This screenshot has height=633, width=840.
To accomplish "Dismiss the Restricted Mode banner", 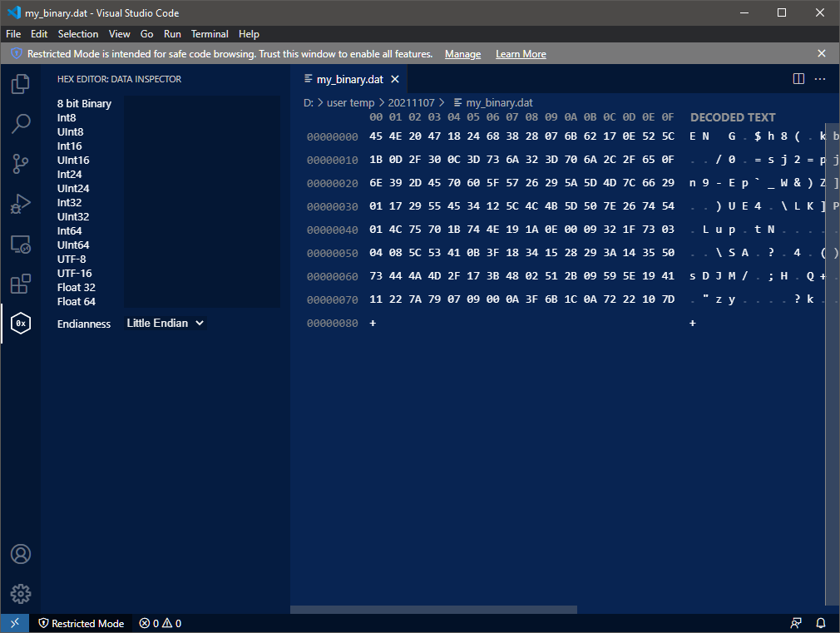I will click(x=821, y=53).
